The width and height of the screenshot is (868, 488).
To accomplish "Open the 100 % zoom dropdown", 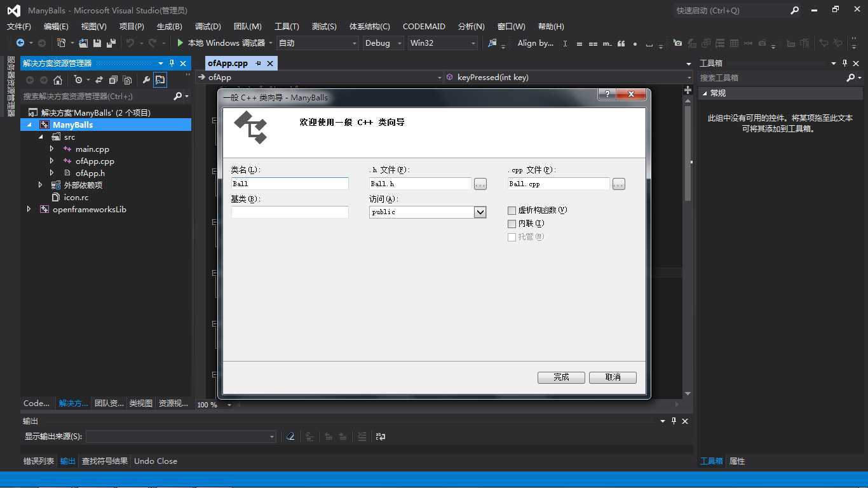I will pyautogui.click(x=229, y=405).
